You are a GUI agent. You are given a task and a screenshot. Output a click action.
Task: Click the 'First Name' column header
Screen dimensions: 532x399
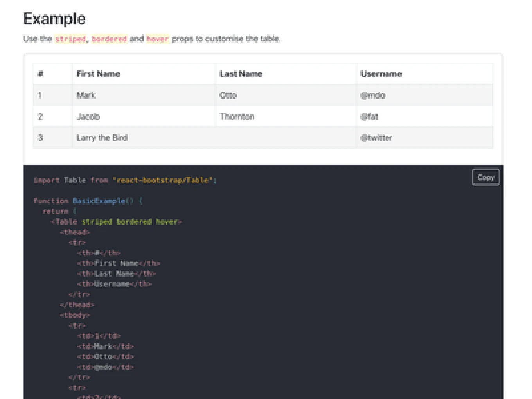point(144,74)
